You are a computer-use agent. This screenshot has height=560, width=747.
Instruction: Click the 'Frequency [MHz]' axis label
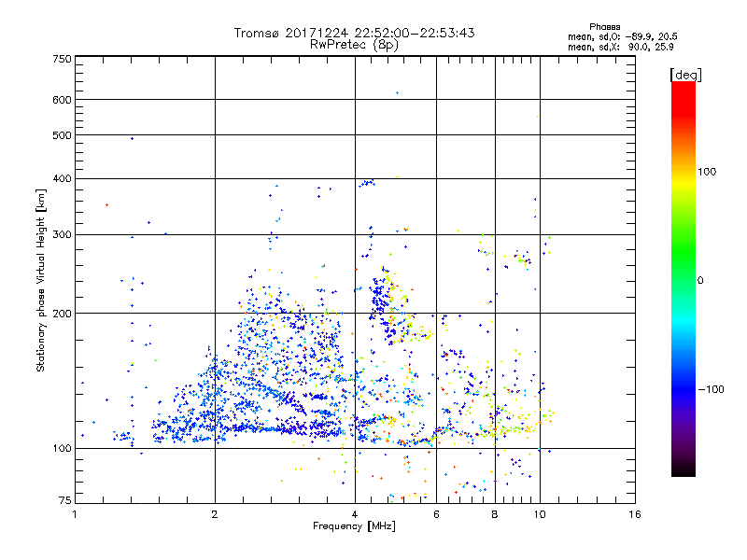point(354,526)
